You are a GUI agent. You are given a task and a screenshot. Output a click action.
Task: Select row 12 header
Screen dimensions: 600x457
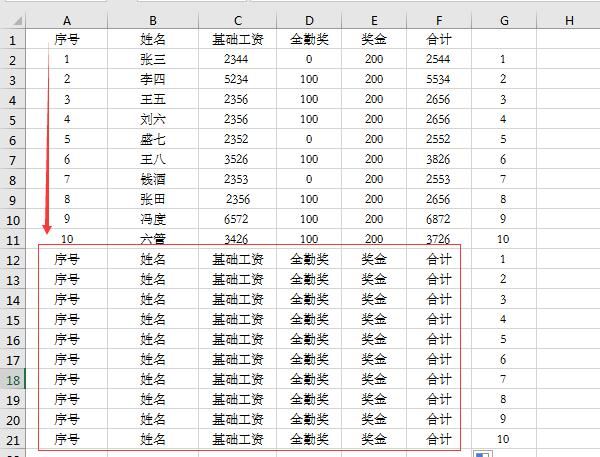tap(13, 260)
